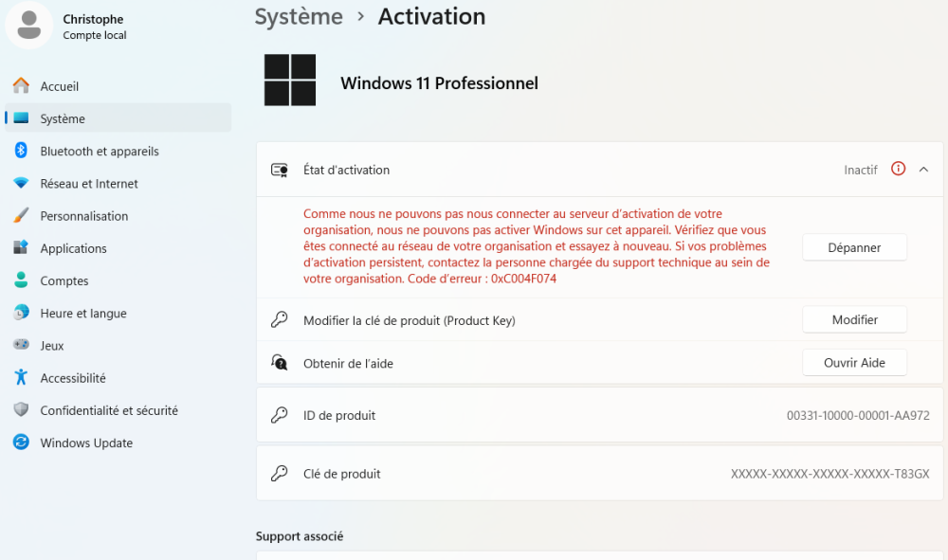
Task: Open the Applications sidebar icon
Action: pos(21,248)
